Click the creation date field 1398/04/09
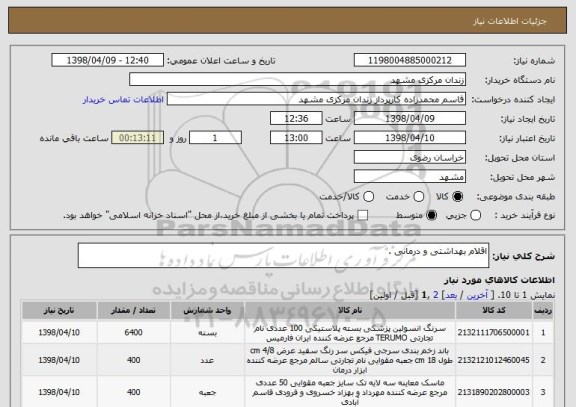Image resolution: width=576 pixels, height=407 pixels. click(x=410, y=119)
